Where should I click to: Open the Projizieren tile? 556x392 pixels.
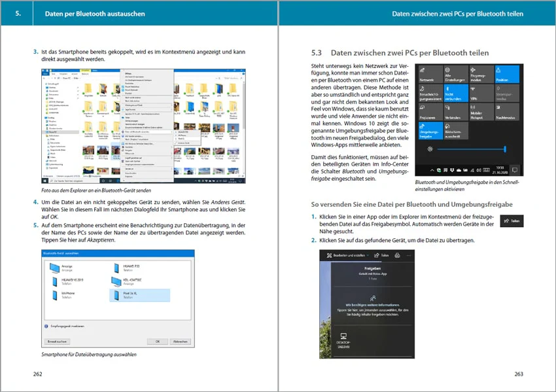430,112
